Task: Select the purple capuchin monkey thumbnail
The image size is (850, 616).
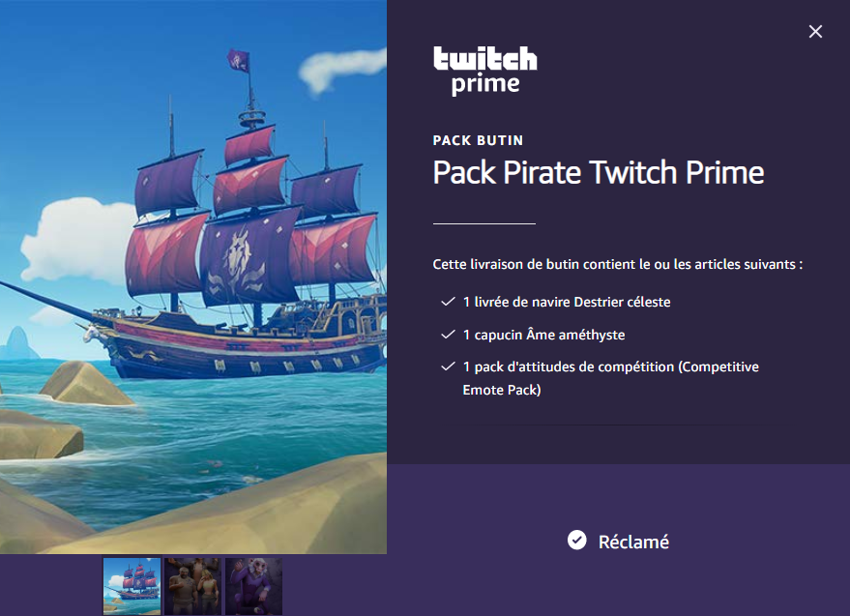Action: (x=253, y=586)
